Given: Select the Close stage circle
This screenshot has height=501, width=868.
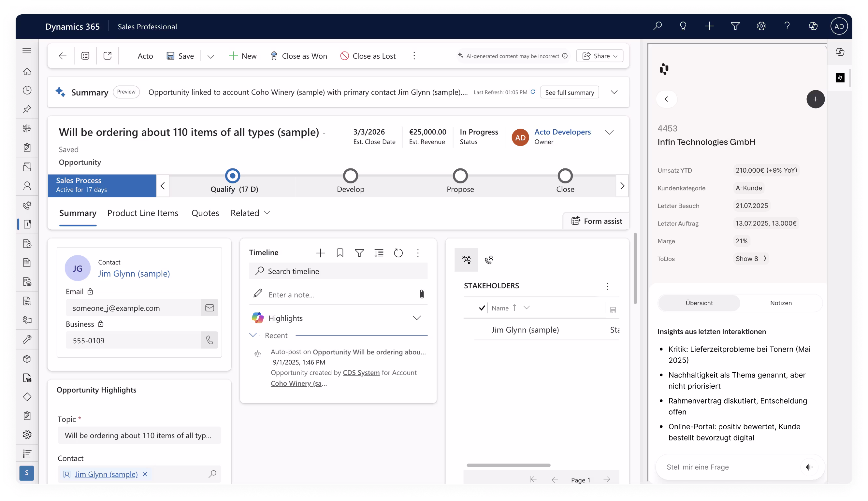Looking at the screenshot, I should click(x=565, y=176).
